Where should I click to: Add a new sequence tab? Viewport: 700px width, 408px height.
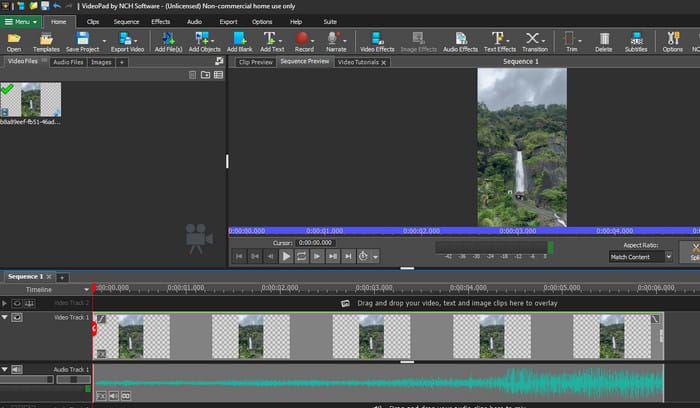(x=62, y=277)
